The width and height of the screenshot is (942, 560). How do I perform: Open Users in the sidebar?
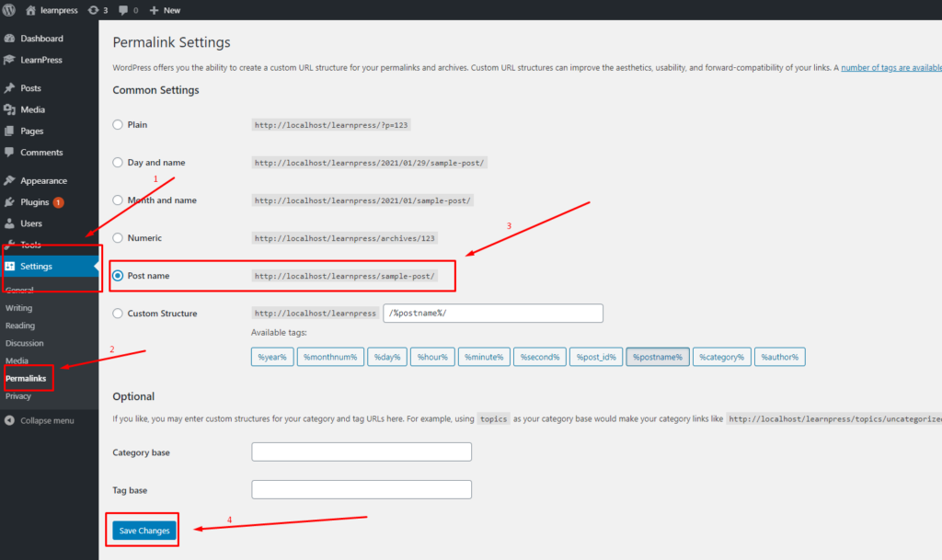[x=31, y=223]
